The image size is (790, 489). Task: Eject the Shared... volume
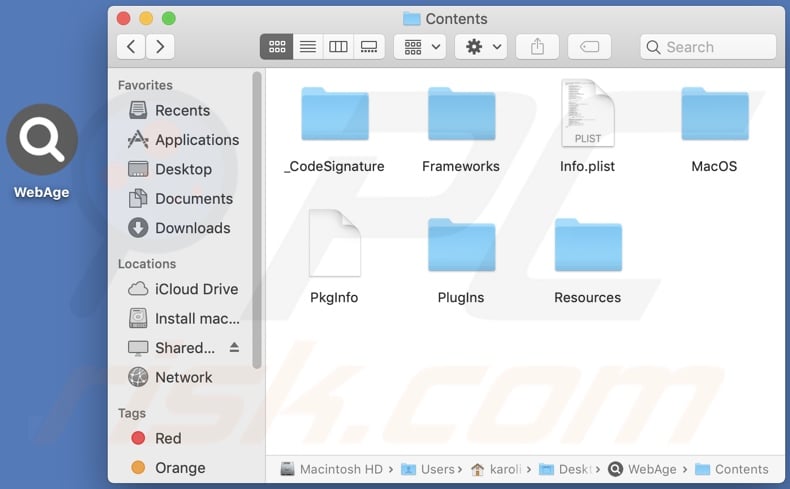coord(234,347)
